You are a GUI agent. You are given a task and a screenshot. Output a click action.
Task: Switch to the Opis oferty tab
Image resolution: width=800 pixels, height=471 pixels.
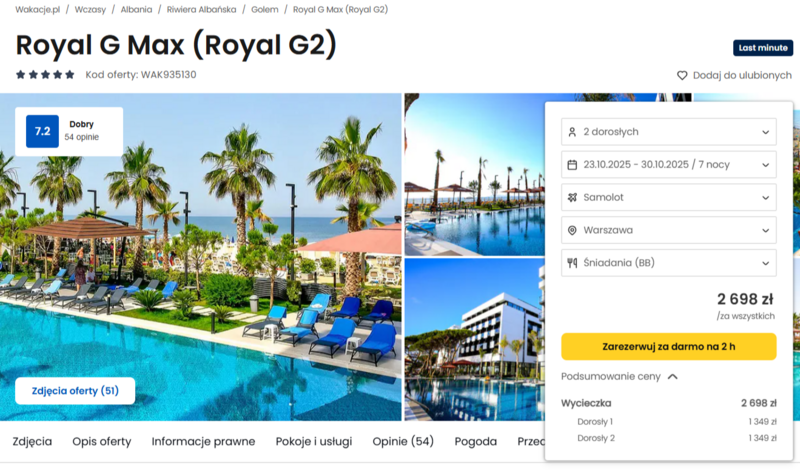click(x=102, y=441)
